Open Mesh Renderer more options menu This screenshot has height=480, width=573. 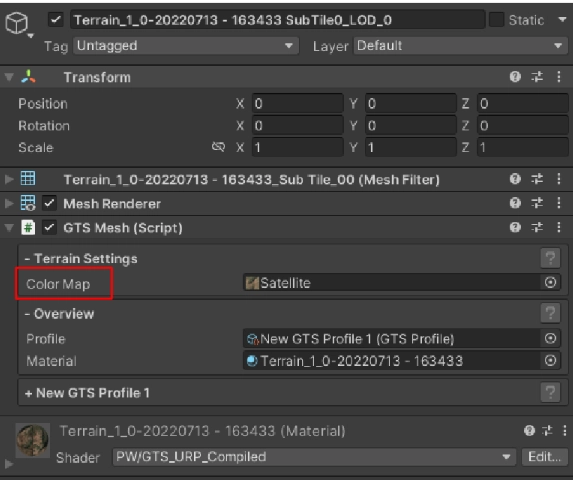pyautogui.click(x=559, y=203)
